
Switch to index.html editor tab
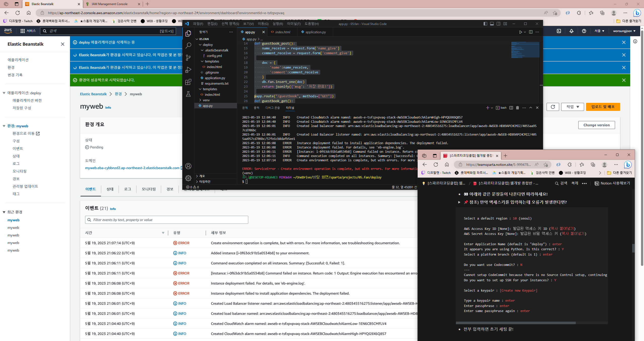(x=282, y=32)
